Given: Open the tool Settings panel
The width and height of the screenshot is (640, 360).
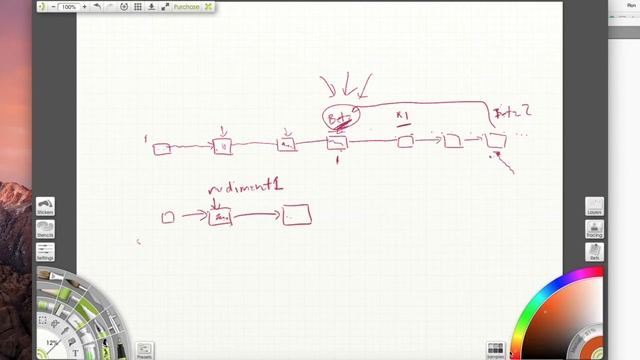Looking at the screenshot, I should click(x=45, y=252).
